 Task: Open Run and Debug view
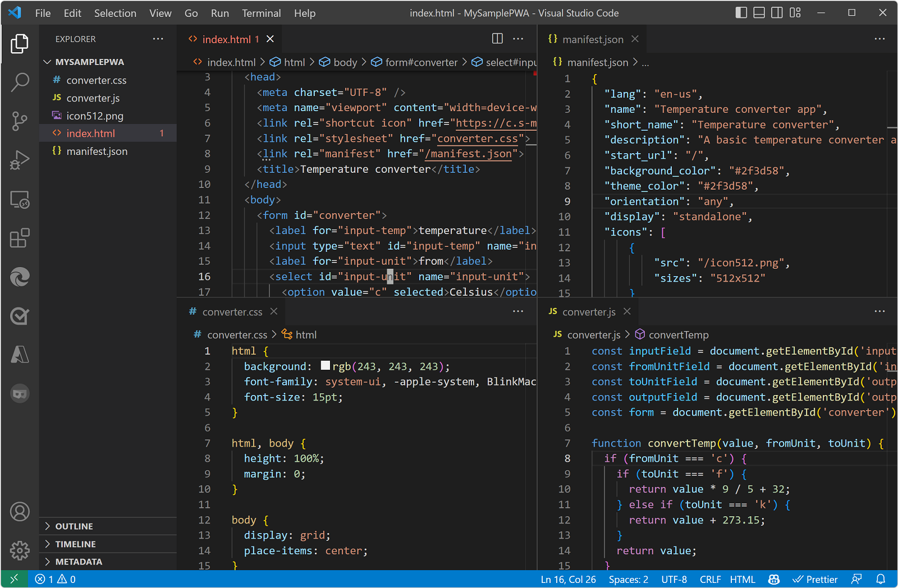pos(20,160)
